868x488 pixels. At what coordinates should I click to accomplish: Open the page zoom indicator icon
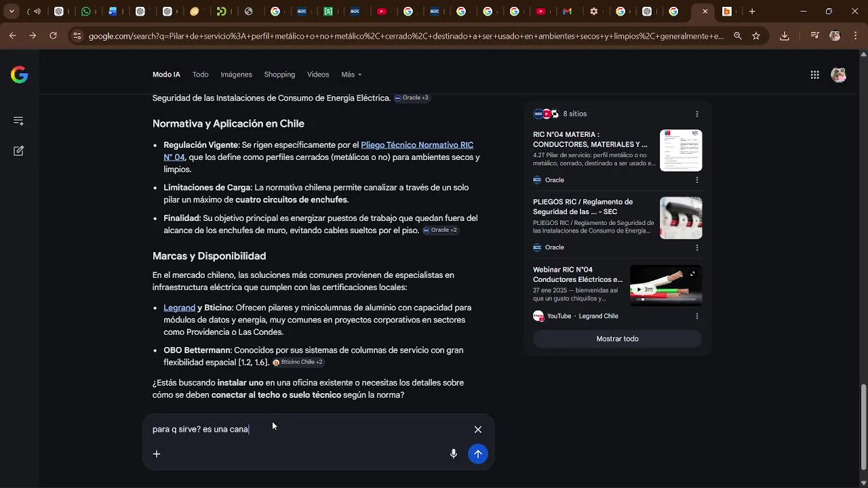738,36
